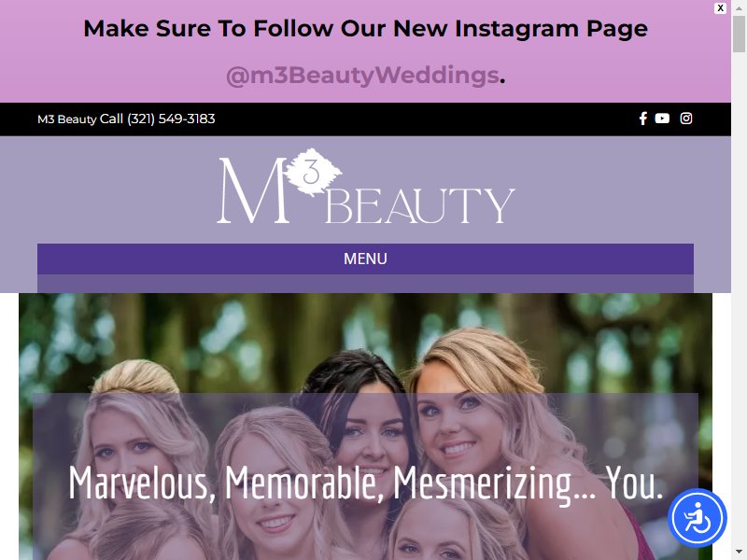Open the @m3BeautyWeddings Instagram link
Screen dimensions: 747x560
362,76
